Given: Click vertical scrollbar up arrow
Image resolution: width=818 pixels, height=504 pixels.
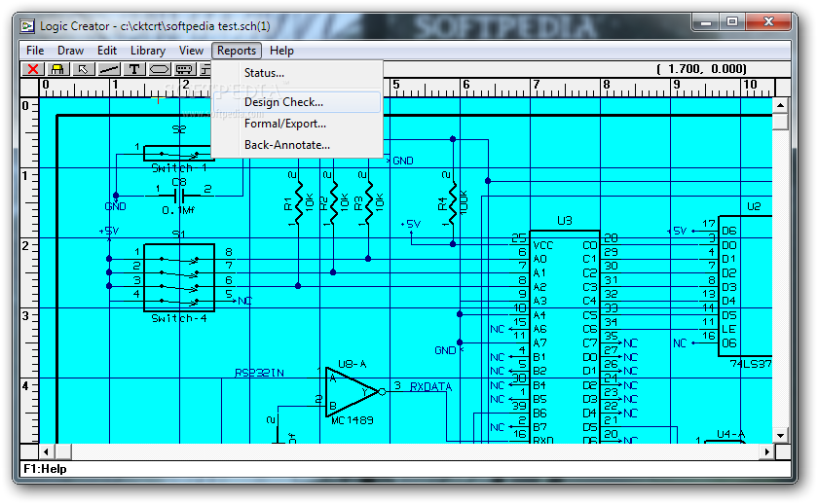Looking at the screenshot, I should 780,105.
